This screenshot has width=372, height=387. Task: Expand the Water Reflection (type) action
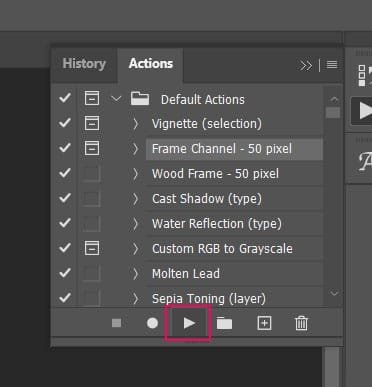point(135,224)
